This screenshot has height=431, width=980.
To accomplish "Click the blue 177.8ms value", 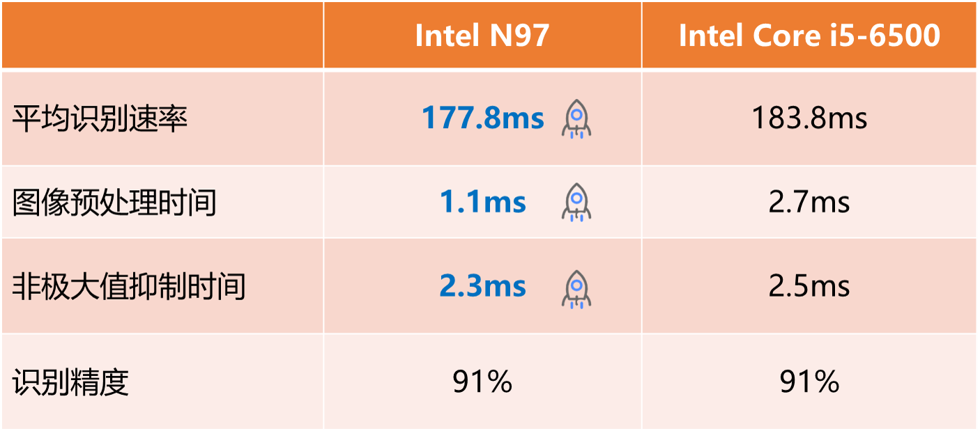I will [x=482, y=118].
